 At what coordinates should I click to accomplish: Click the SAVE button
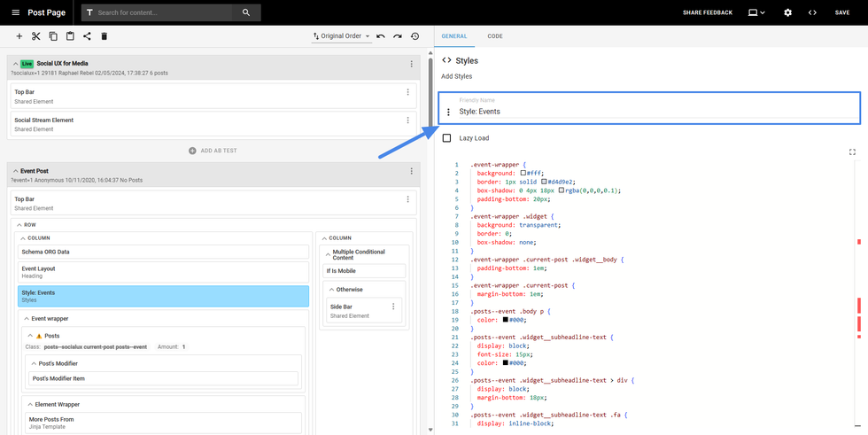click(x=841, y=12)
